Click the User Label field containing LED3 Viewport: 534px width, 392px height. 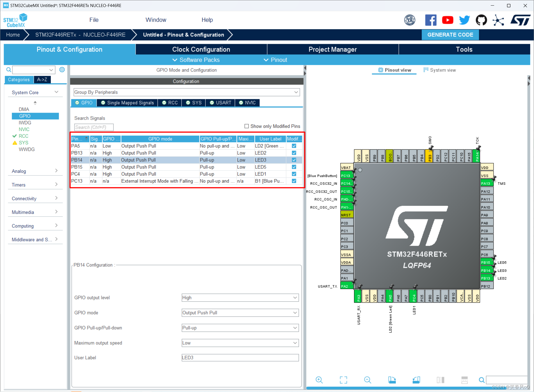[x=240, y=357]
